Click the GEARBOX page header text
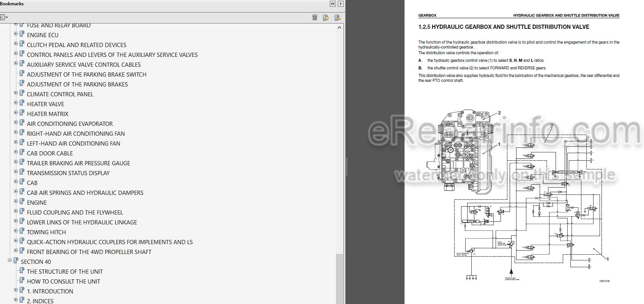Image resolution: width=644 pixels, height=304 pixels. (x=427, y=16)
